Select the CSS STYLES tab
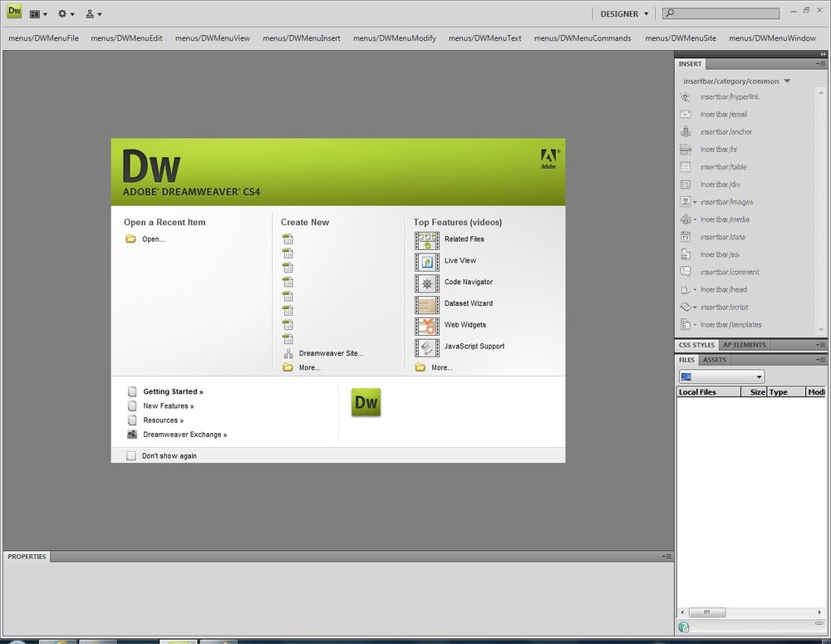This screenshot has width=831, height=644. [696, 345]
